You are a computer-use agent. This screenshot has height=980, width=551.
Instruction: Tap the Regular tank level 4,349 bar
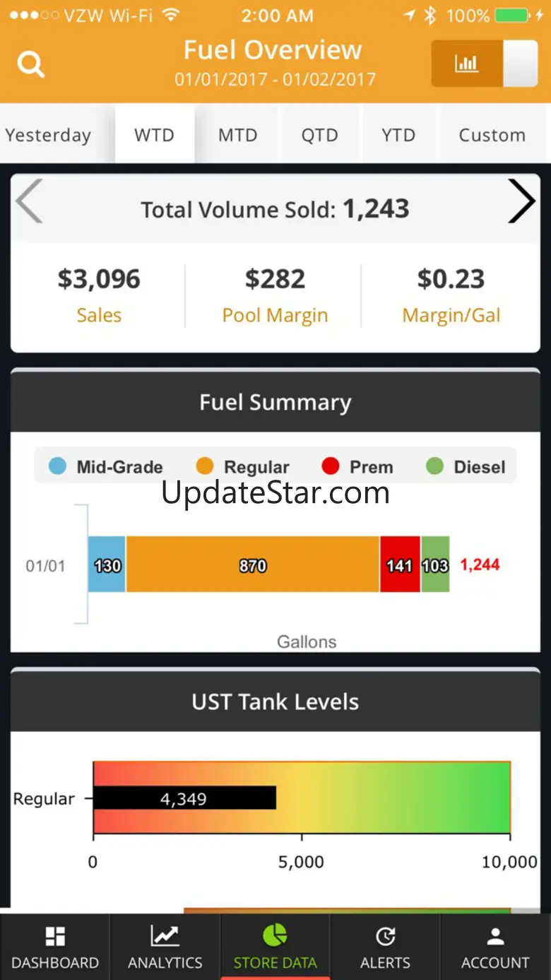pos(184,798)
